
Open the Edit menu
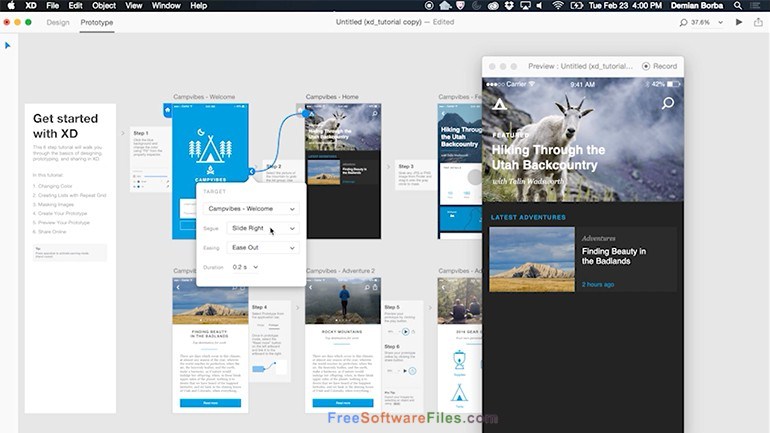point(75,5)
